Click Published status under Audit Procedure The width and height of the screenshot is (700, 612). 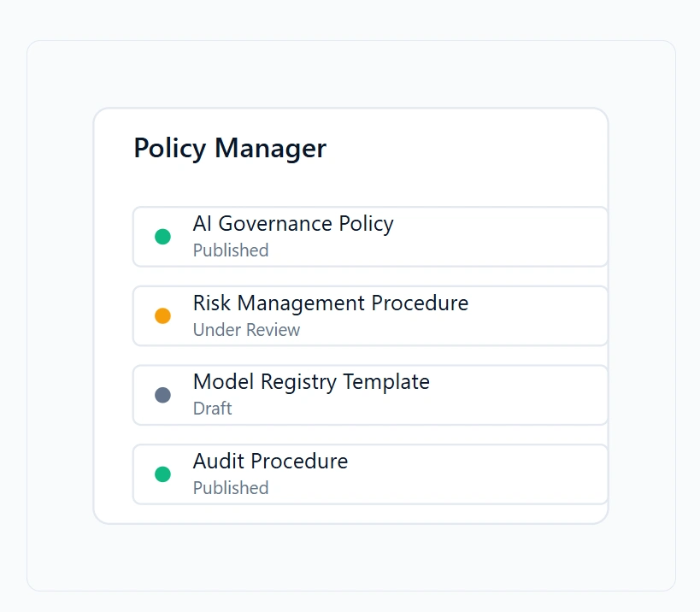(231, 488)
